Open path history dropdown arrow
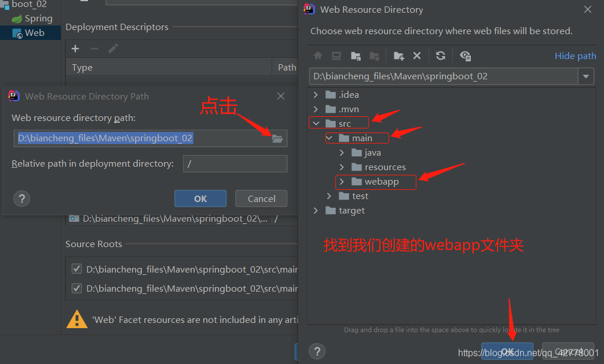 (x=586, y=76)
